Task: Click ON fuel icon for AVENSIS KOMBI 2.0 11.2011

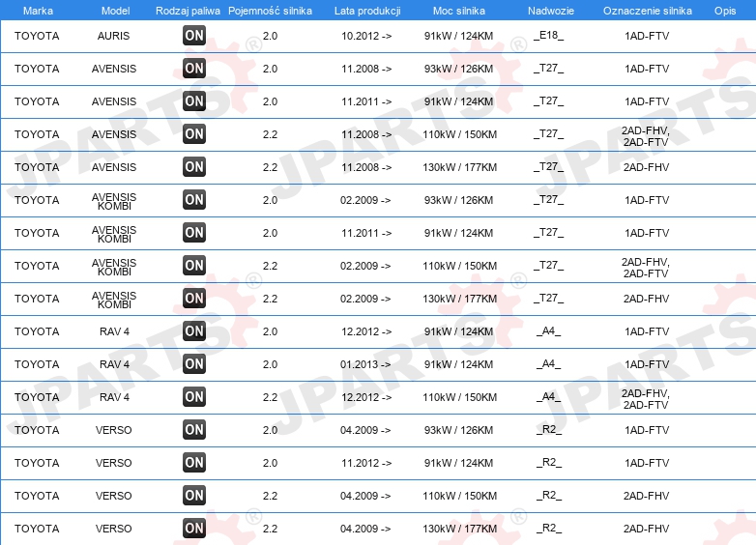Action: point(194,232)
